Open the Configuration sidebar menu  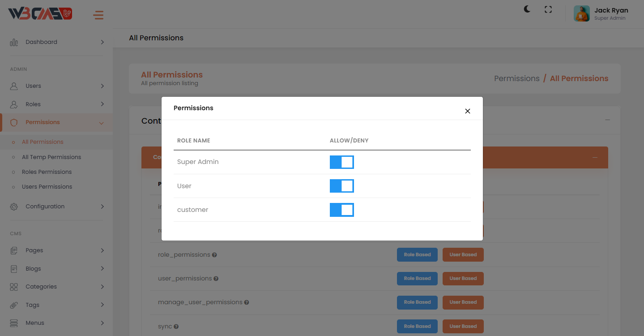click(x=57, y=207)
